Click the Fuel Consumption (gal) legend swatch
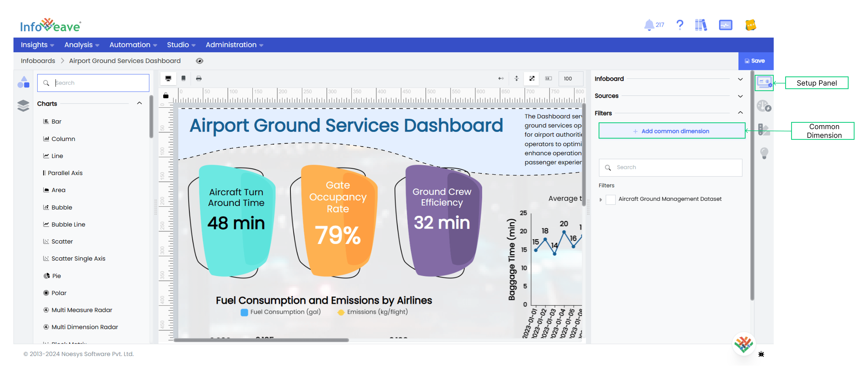This screenshot has width=868, height=379. coord(244,312)
